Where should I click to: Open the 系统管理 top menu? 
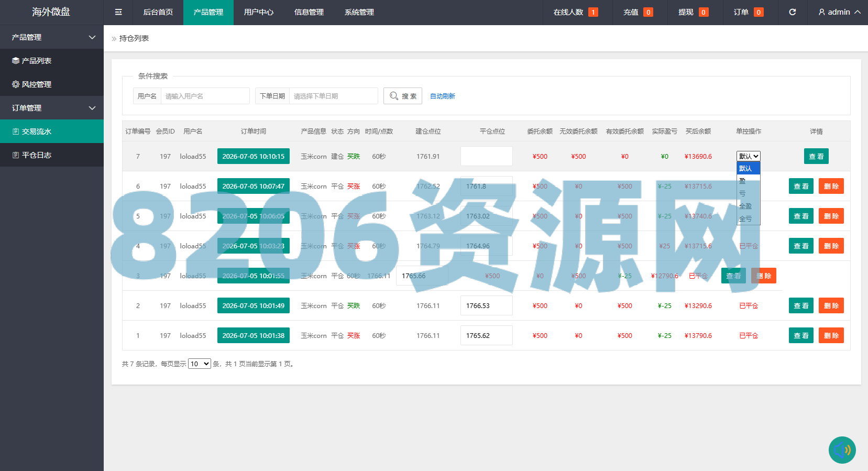[359, 12]
